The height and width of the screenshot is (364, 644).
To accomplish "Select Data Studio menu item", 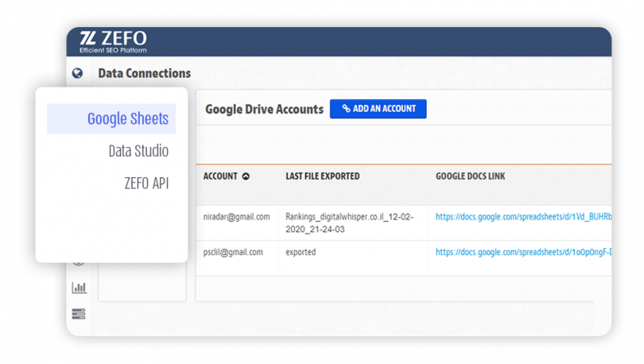I will [138, 151].
